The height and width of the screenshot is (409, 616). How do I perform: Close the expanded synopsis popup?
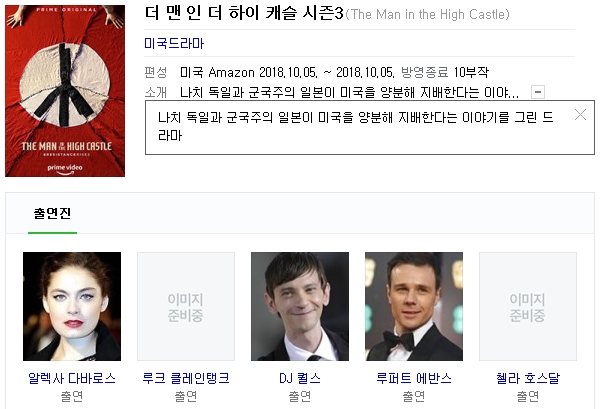click(x=580, y=115)
